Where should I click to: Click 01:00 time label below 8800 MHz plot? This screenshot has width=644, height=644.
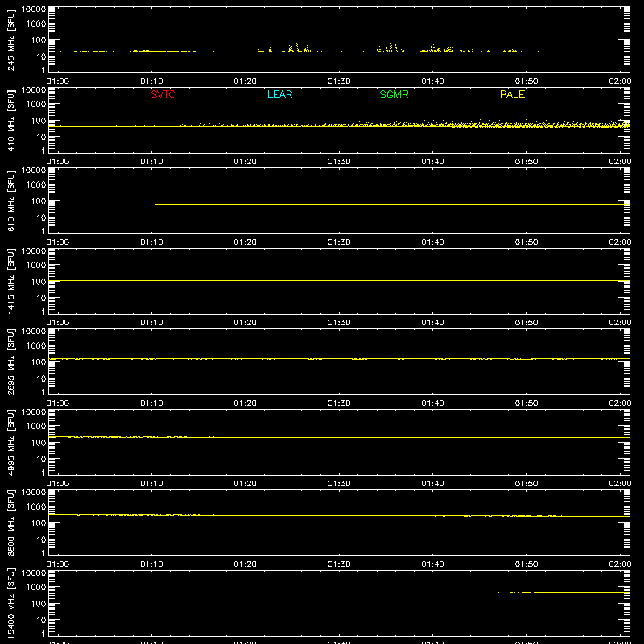click(x=58, y=564)
